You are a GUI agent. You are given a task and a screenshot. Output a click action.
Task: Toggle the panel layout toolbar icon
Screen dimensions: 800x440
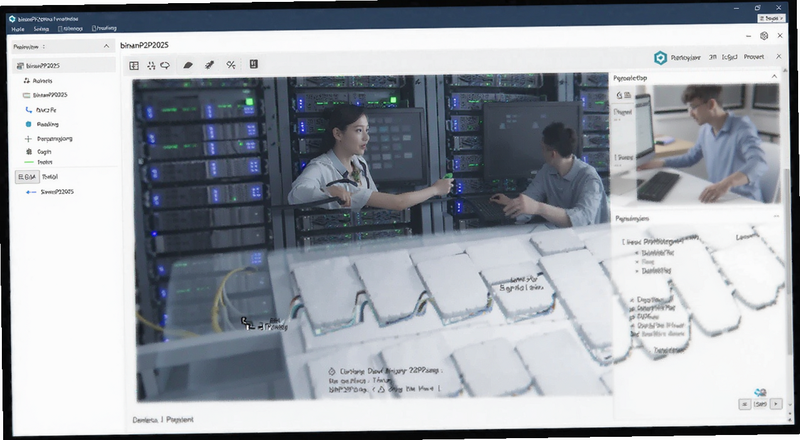point(134,65)
